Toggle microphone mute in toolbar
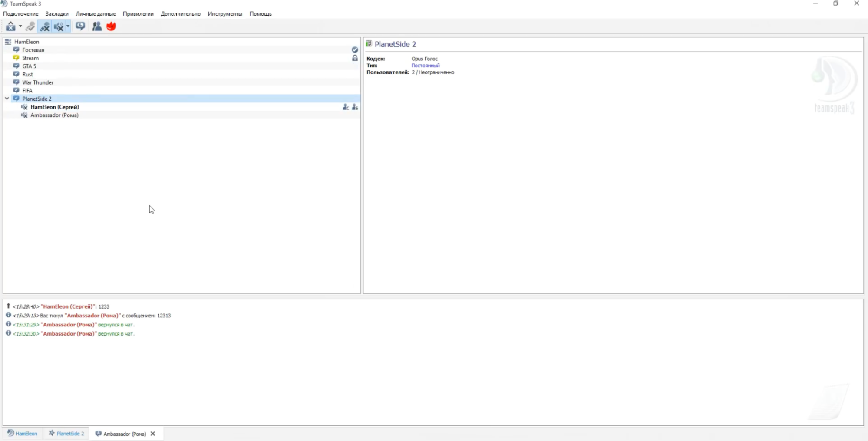868x441 pixels. 45,26
